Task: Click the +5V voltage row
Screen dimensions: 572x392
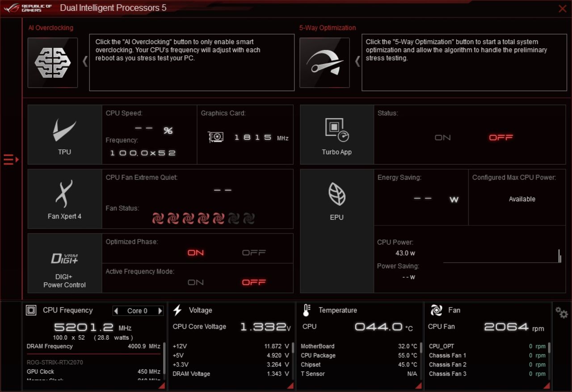Action: click(x=231, y=356)
